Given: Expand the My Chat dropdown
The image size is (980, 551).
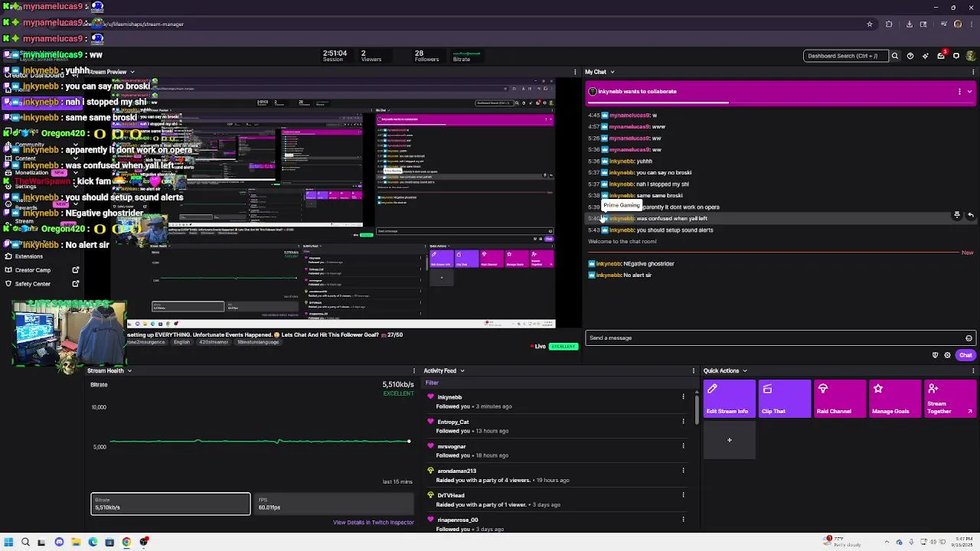Looking at the screenshot, I should coord(612,72).
